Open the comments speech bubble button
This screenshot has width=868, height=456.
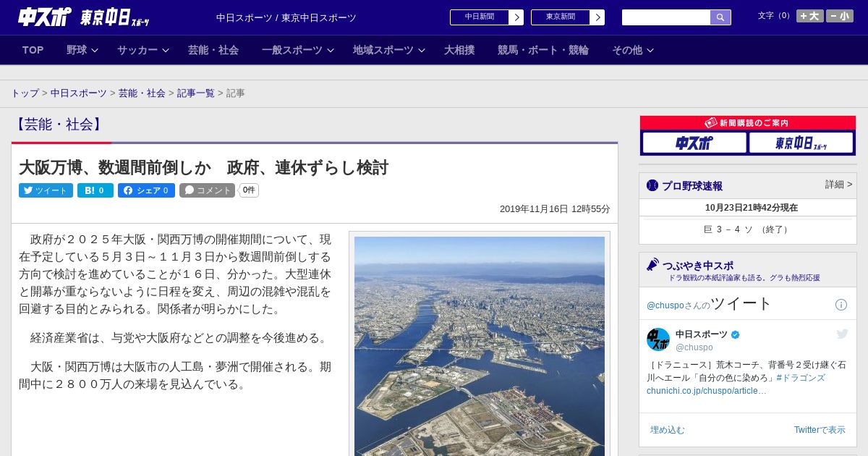[x=207, y=190]
